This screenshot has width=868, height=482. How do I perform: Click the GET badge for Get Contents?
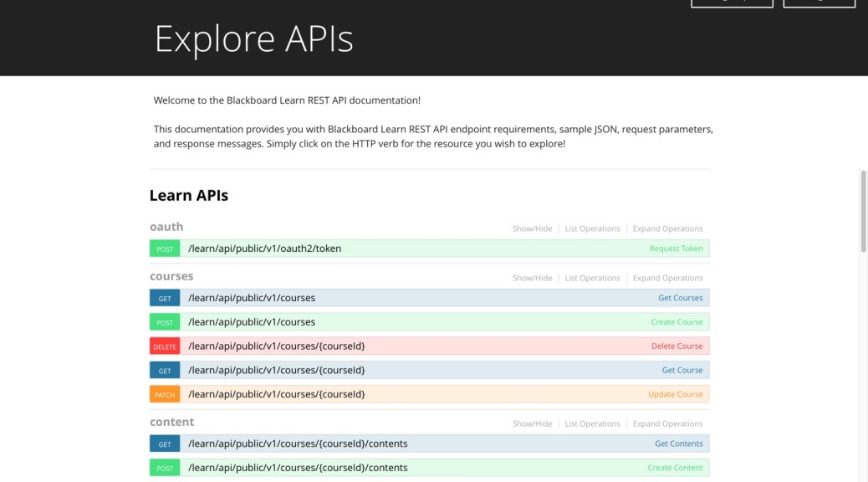point(165,444)
